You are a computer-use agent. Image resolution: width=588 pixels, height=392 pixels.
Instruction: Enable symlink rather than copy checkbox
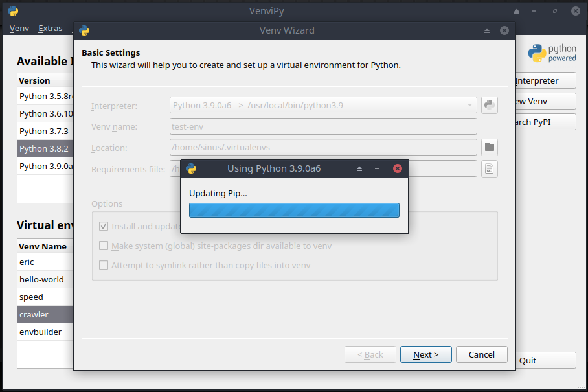click(x=104, y=265)
